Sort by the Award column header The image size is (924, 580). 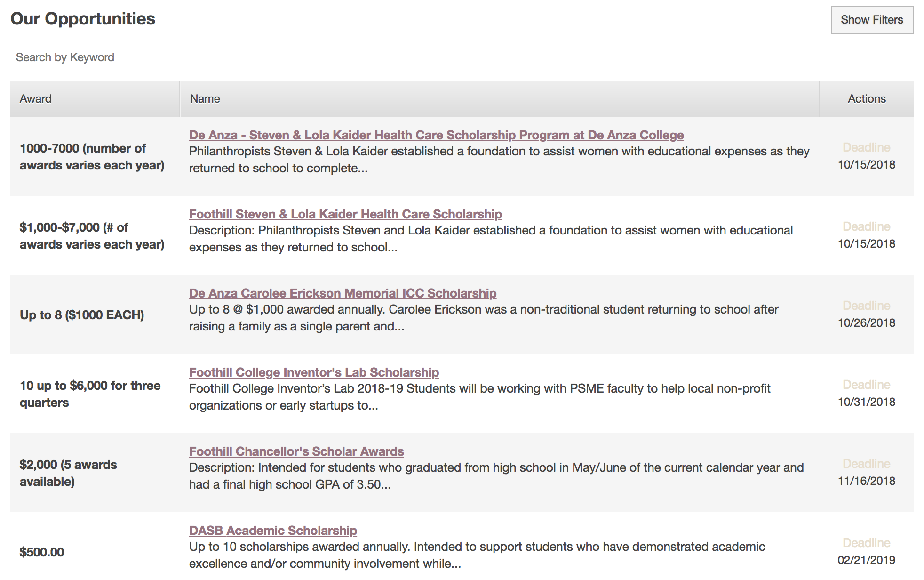[36, 99]
